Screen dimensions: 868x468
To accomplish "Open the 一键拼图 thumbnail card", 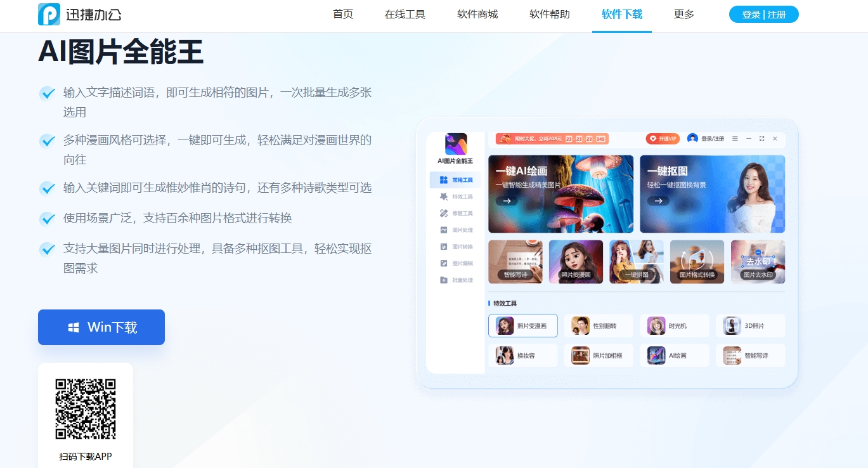I will [637, 261].
